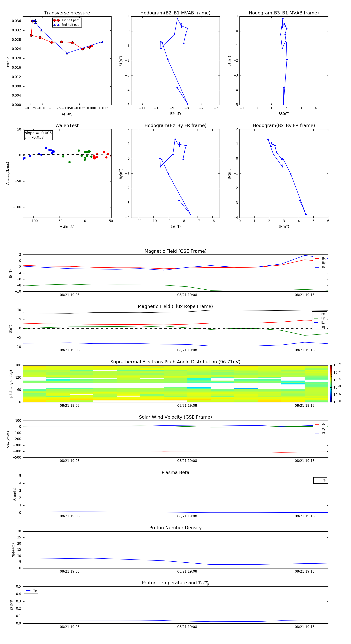Screen dimensions: 351x644
Task: Click the 'Transverse pressure' plot title
Action: coord(67,13)
